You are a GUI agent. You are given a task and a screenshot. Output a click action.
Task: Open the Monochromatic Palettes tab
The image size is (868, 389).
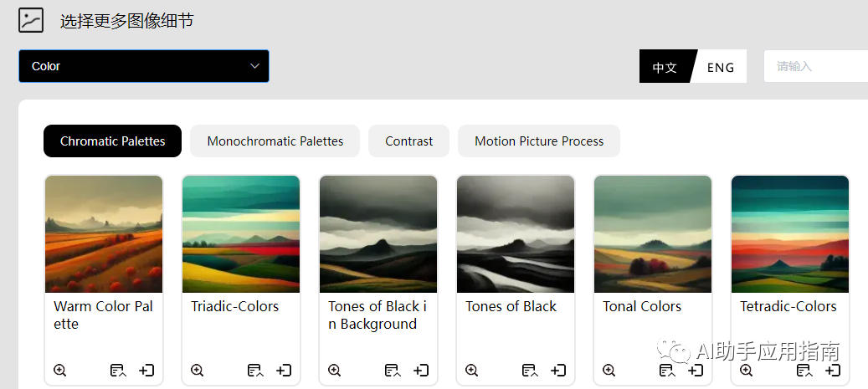click(x=275, y=141)
